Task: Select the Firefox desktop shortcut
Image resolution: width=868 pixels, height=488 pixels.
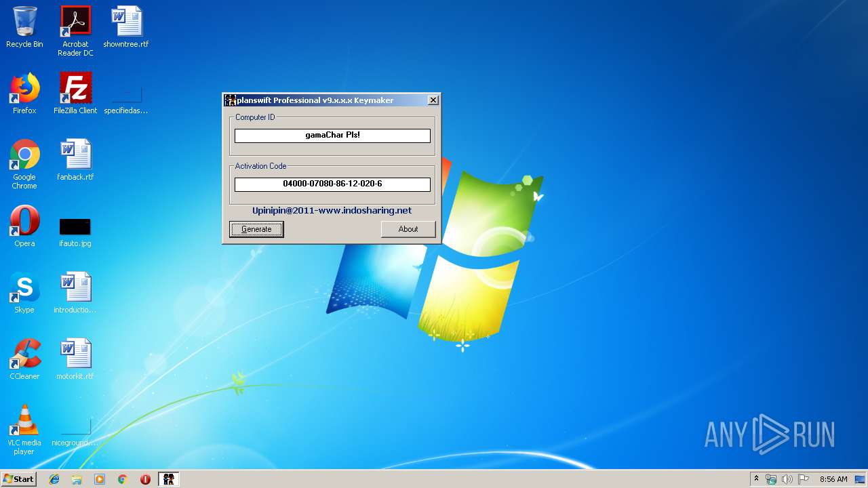Action: coord(24,94)
